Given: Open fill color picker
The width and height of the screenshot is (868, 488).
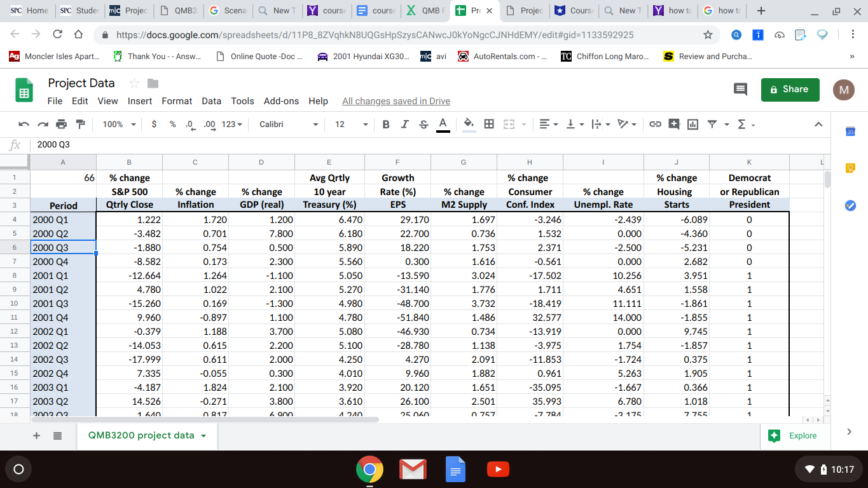Looking at the screenshot, I should click(x=469, y=125).
